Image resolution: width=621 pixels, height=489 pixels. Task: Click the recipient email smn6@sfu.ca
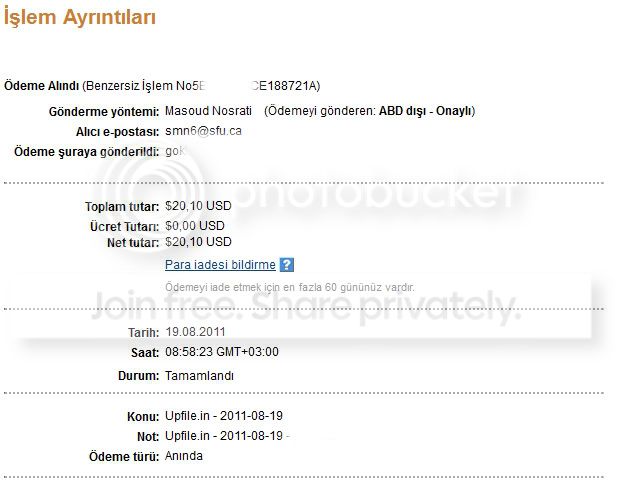click(x=204, y=131)
